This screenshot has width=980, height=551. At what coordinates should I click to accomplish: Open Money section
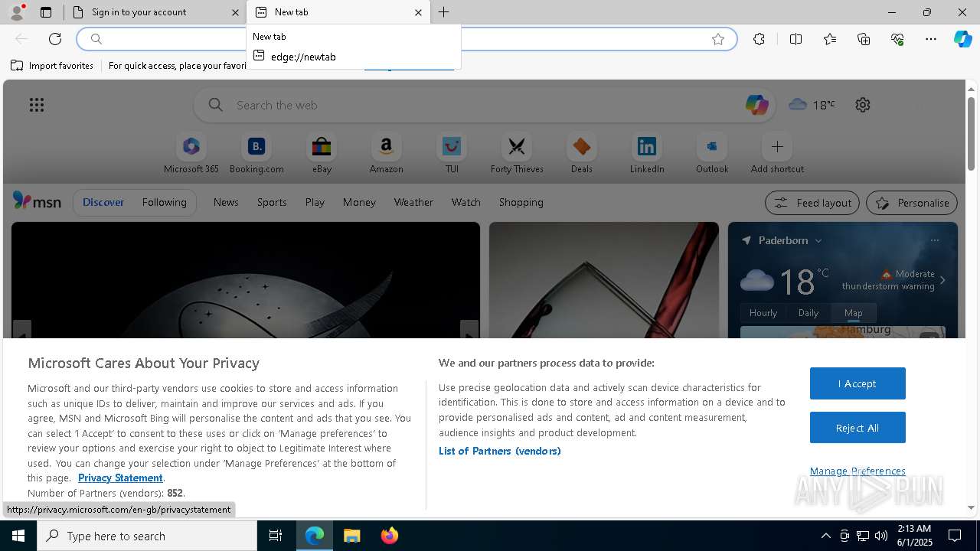coord(359,202)
